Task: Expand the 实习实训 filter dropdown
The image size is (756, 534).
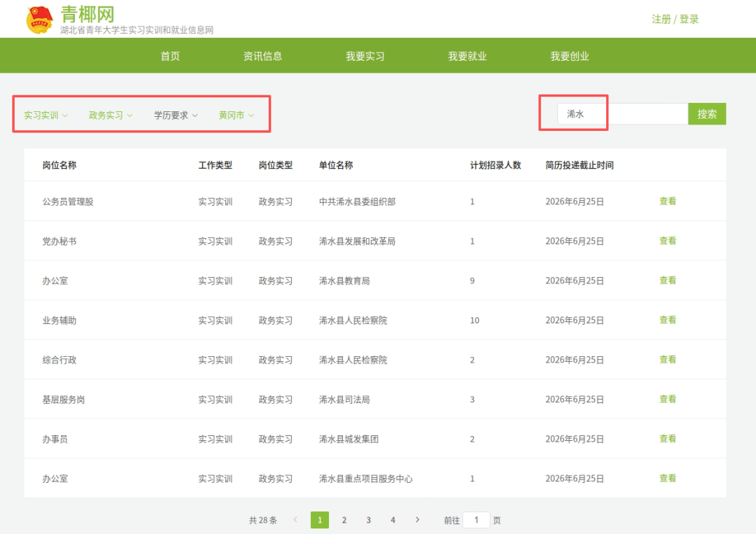Action: click(45, 115)
